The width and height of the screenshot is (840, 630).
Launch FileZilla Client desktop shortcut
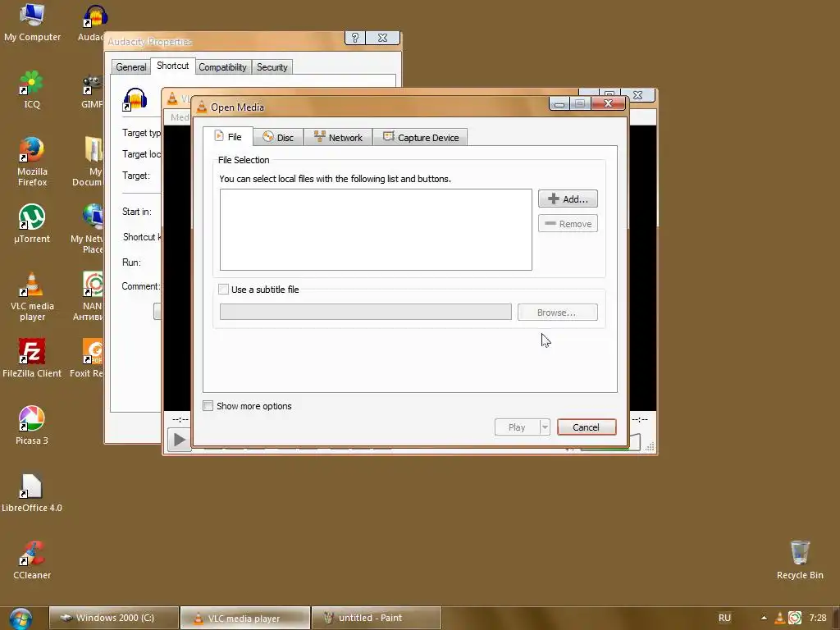pos(32,358)
